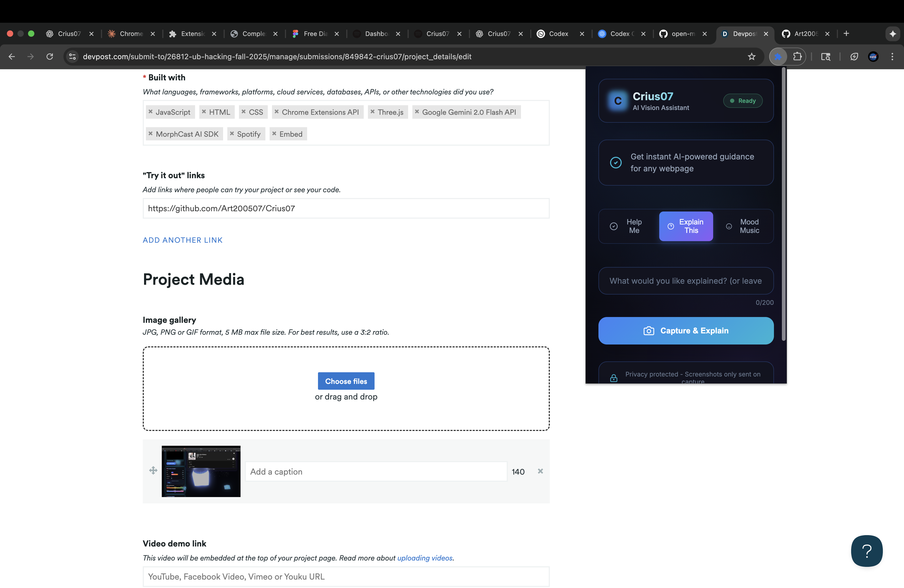The width and height of the screenshot is (904, 588).
Task: Reload the Devpost page
Action: pos(50,57)
